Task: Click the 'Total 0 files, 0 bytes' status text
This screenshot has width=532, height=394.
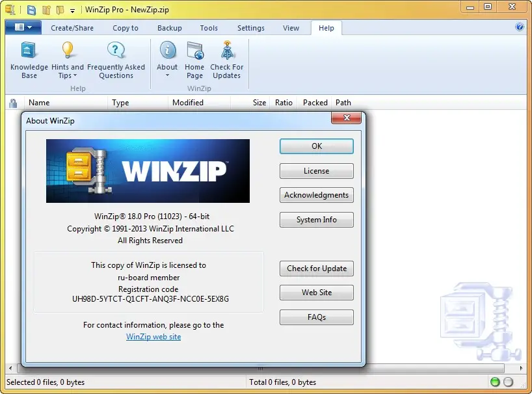Action: tap(283, 382)
